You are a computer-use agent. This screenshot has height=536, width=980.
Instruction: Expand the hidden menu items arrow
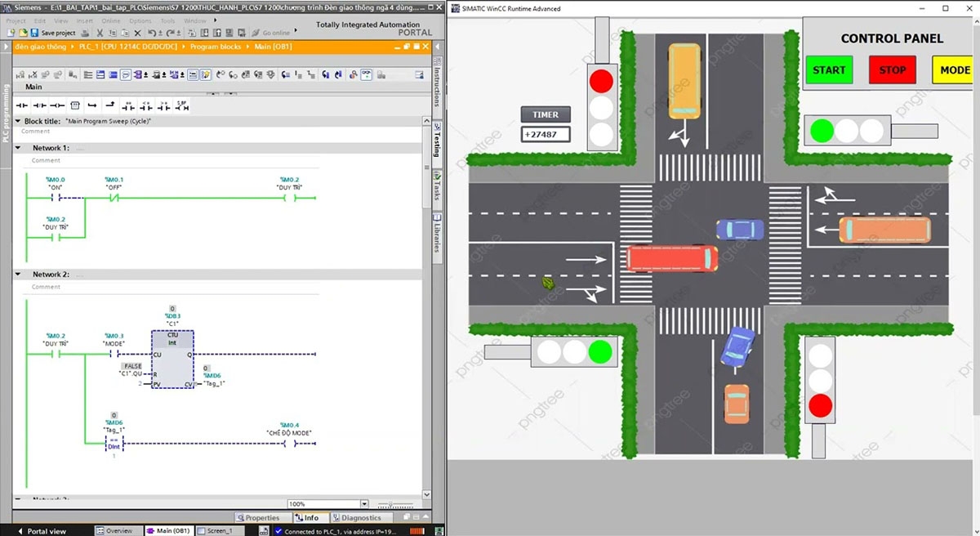(x=214, y=20)
